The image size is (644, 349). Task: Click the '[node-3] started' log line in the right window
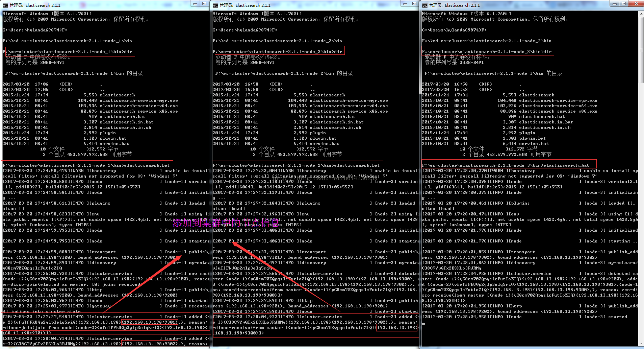tap(524, 317)
